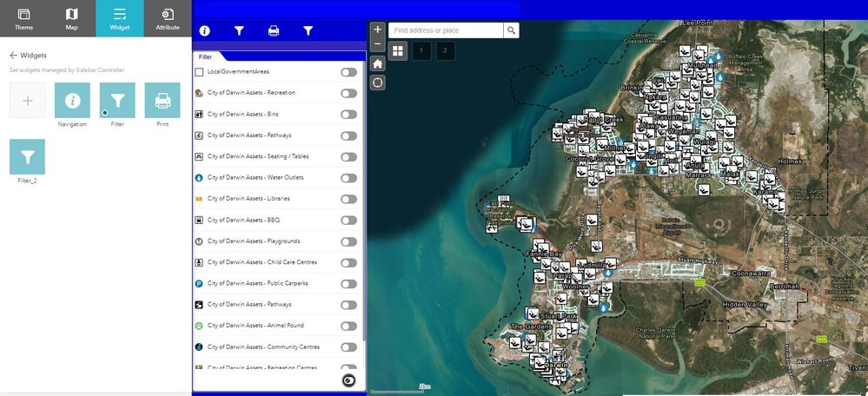This screenshot has width=868, height=396.
Task: Find my location on the map
Action: click(378, 83)
